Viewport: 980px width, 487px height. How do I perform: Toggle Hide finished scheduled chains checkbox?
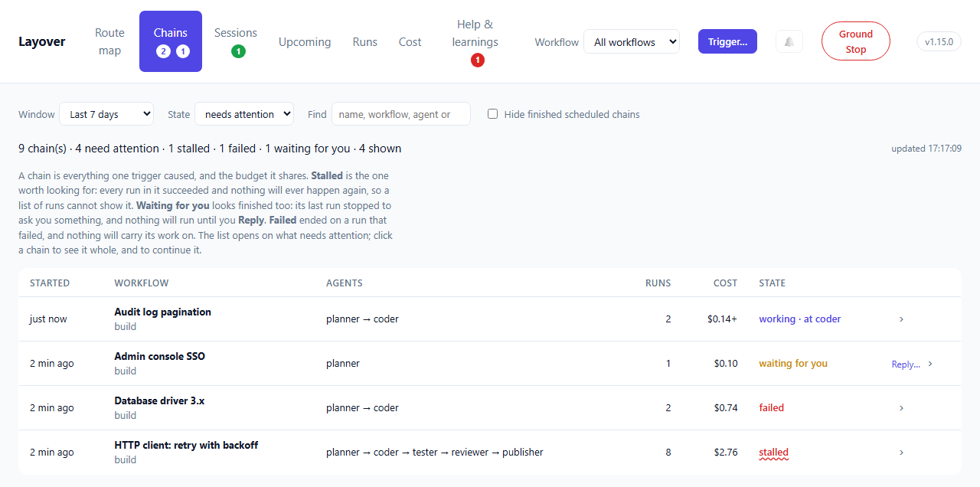(x=493, y=114)
